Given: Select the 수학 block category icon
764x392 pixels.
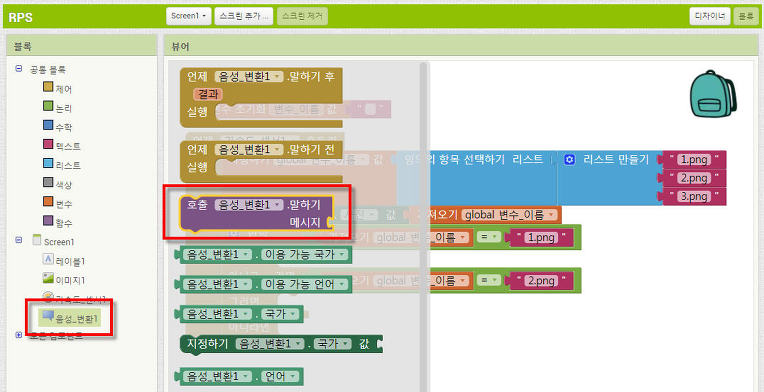Looking at the screenshot, I should (48, 125).
